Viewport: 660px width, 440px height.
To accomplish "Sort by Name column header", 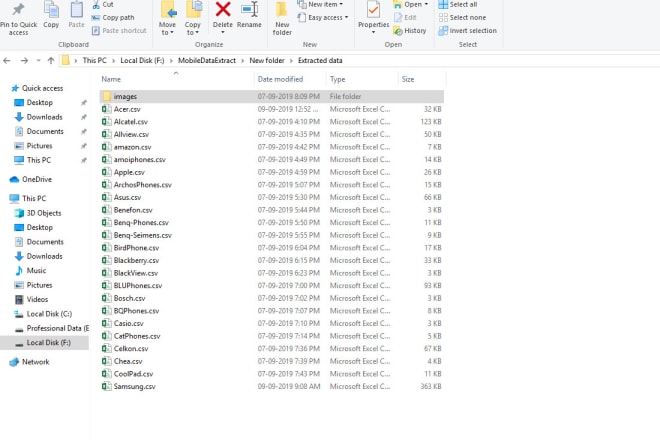I will [x=111, y=79].
